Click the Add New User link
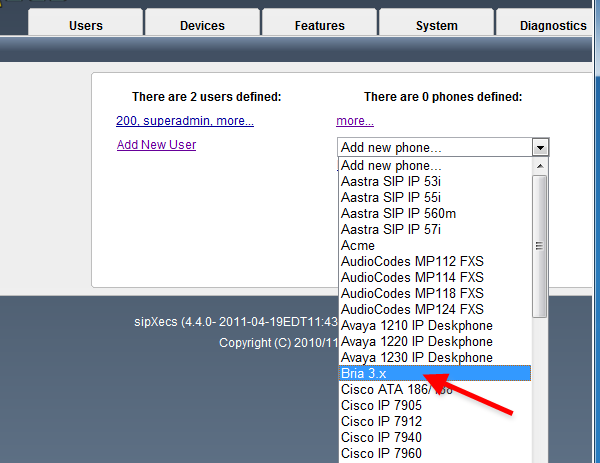The image size is (600, 463). [x=157, y=145]
